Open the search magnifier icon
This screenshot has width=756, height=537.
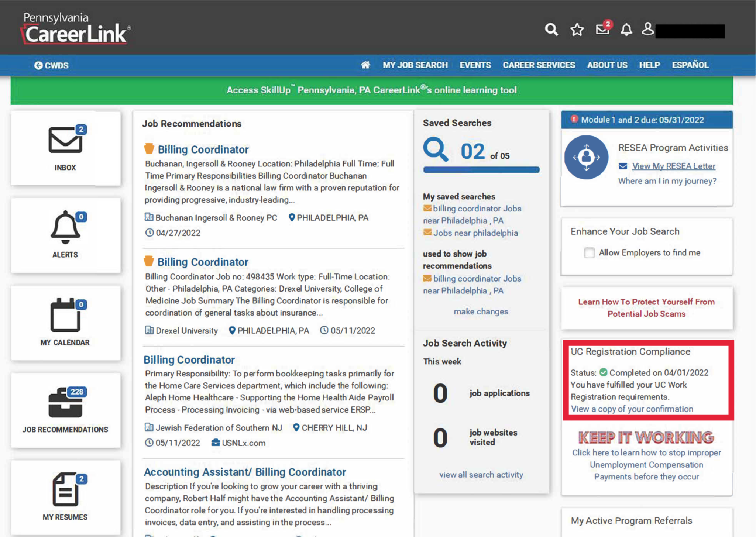(x=551, y=30)
